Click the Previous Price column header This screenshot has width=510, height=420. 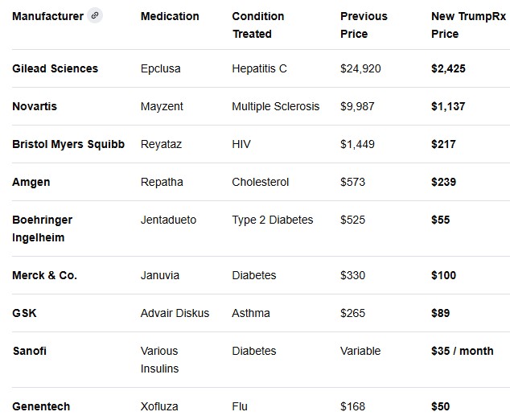[364, 25]
